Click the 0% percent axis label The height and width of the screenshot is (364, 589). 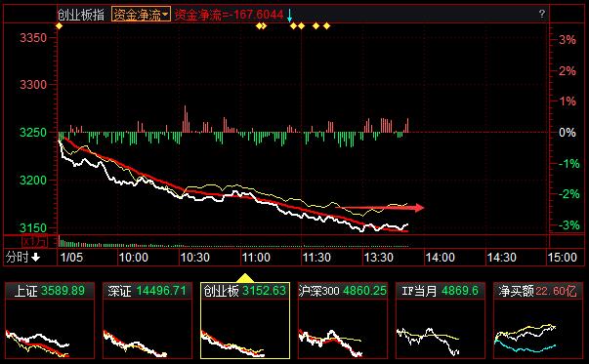click(568, 132)
